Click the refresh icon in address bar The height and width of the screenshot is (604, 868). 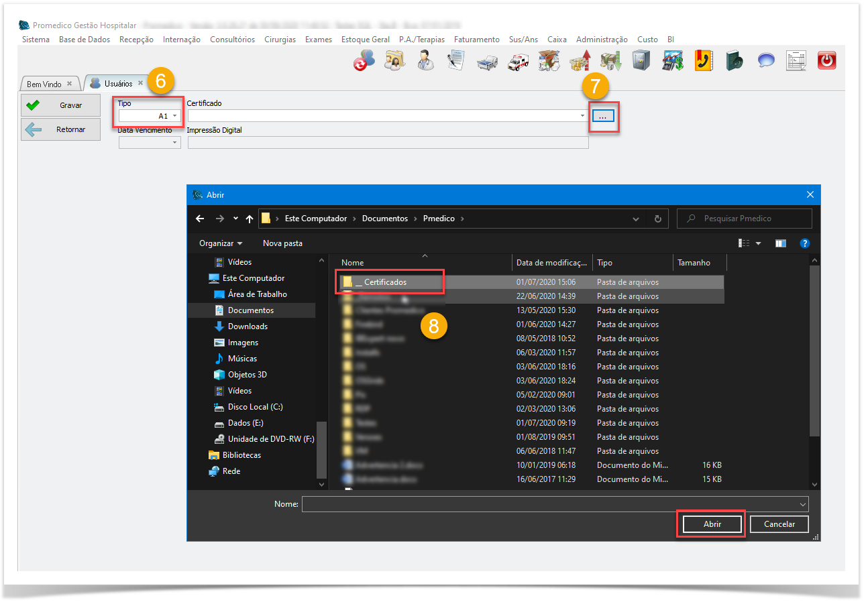click(x=657, y=219)
